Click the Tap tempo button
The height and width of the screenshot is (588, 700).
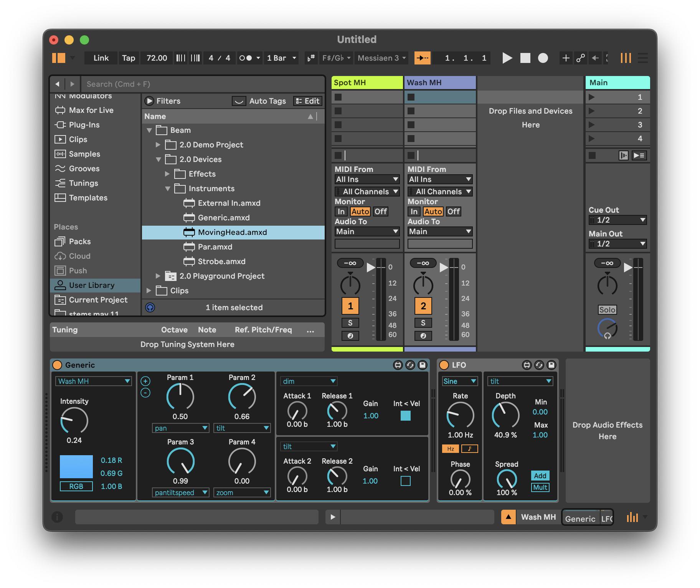tap(129, 58)
